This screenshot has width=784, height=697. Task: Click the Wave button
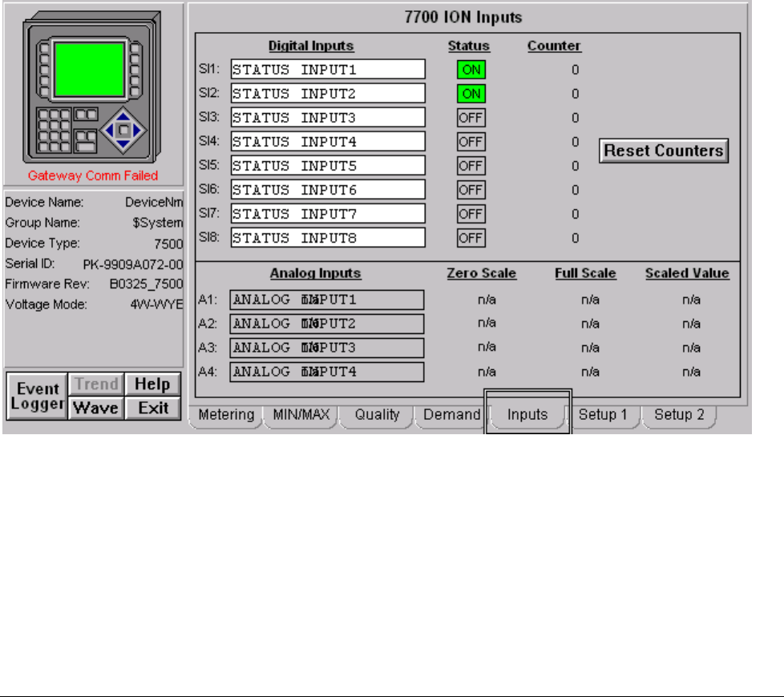click(96, 408)
